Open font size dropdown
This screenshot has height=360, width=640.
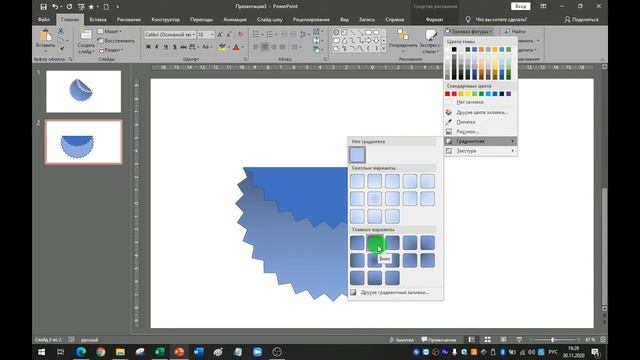pyautogui.click(x=212, y=35)
